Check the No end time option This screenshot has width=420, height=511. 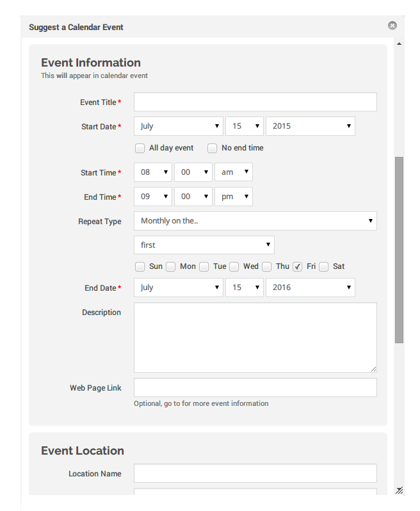212,149
